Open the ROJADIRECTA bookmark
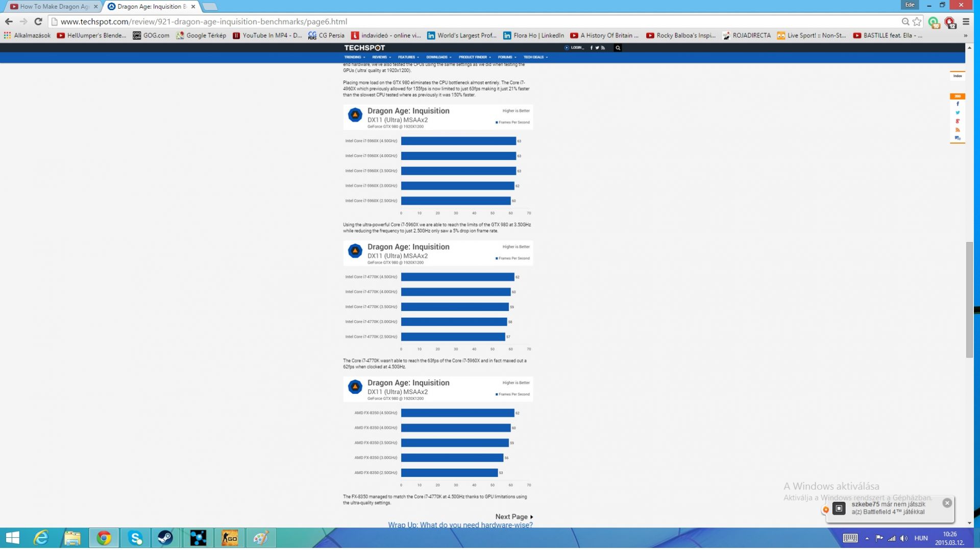Viewport: 980px width, 550px height. [747, 36]
